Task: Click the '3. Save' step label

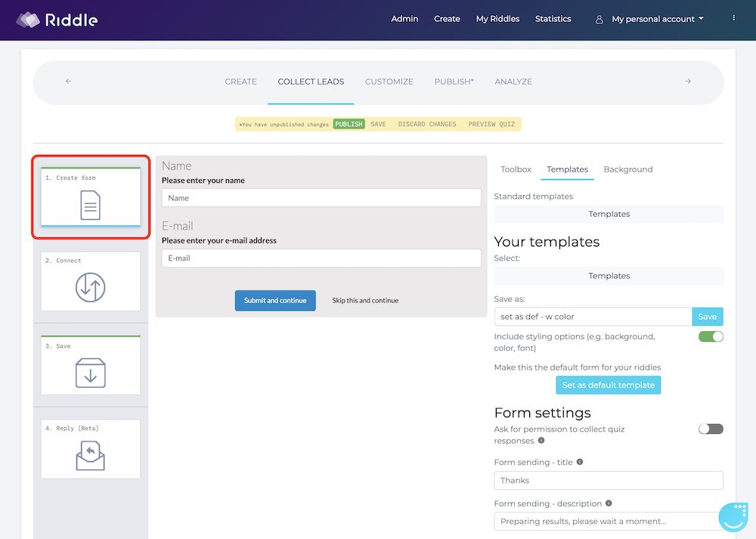Action: pyautogui.click(x=58, y=346)
